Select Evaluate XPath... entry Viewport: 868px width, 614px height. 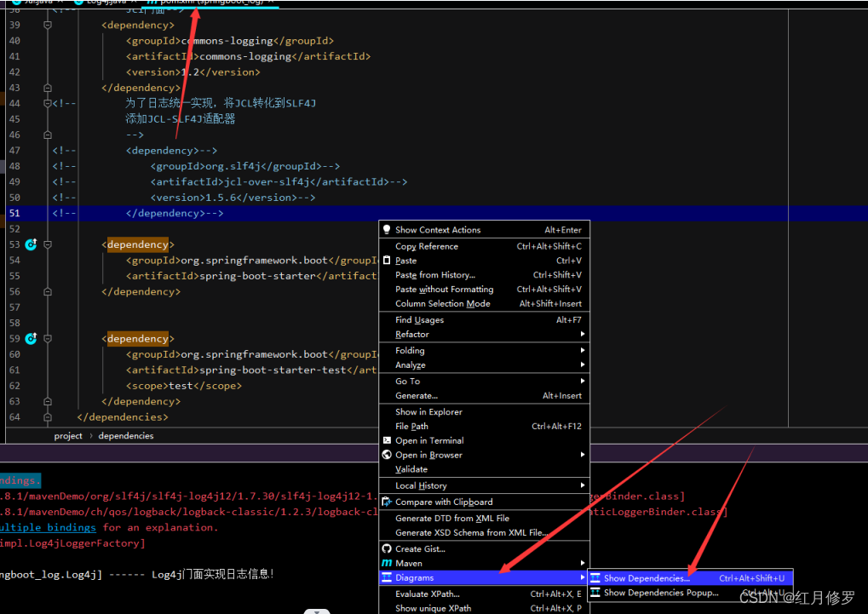(485, 594)
